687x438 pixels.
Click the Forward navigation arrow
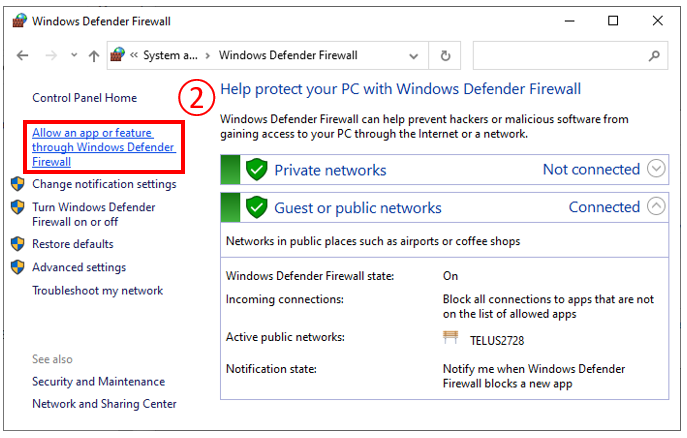[50, 56]
